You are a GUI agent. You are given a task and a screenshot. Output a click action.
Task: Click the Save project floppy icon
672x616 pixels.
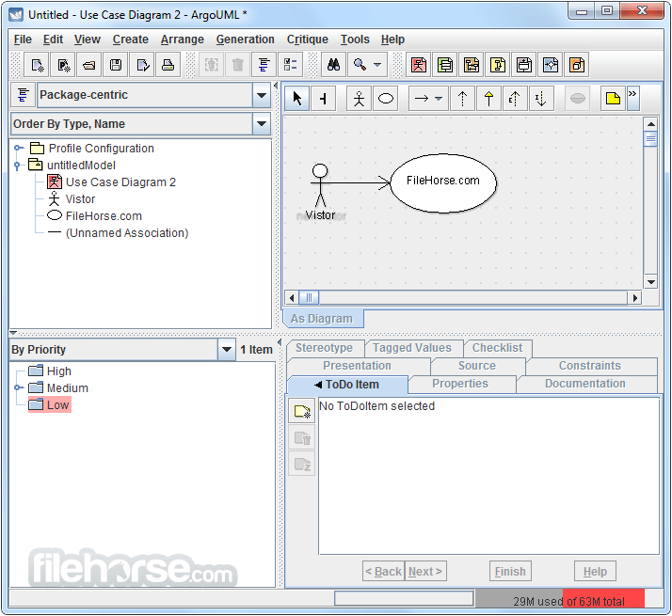[x=115, y=65]
